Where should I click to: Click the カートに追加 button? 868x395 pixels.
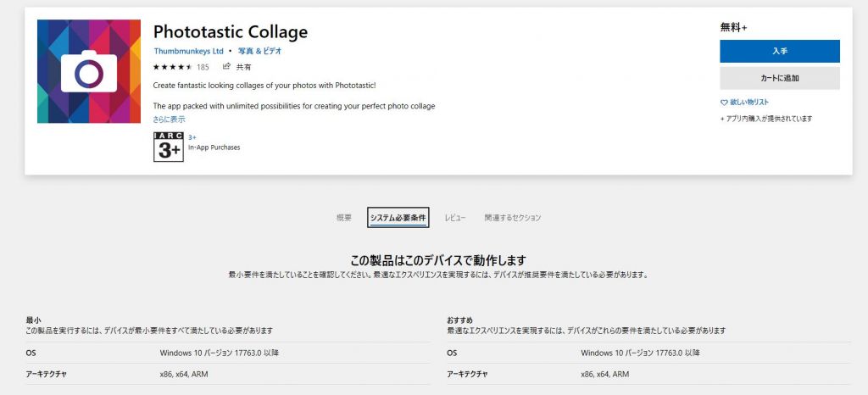(780, 78)
